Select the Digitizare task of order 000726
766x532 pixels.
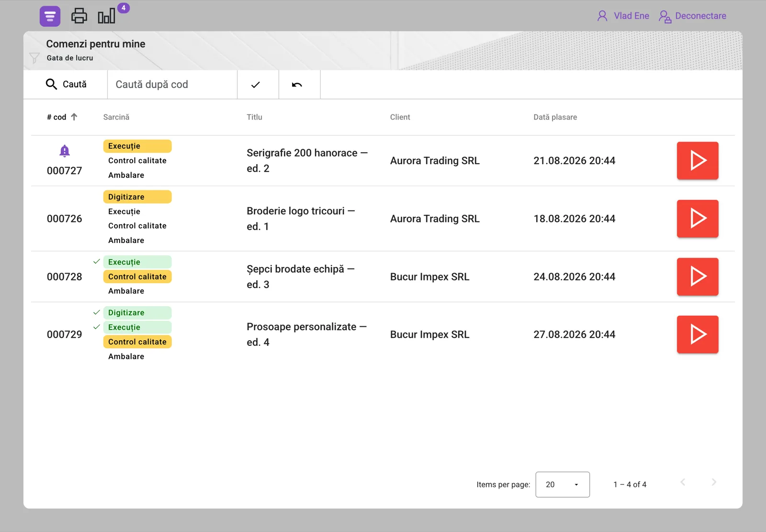(x=137, y=197)
